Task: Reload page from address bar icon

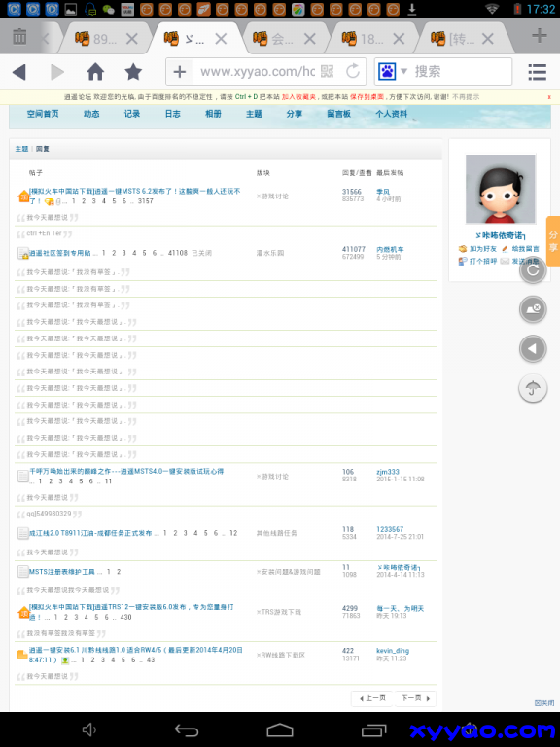Action: [x=353, y=71]
